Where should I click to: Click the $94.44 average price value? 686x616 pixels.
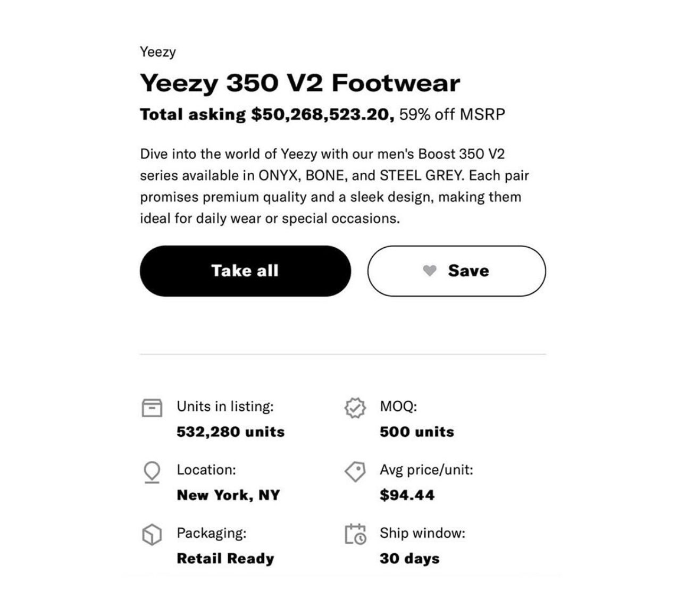coord(407,495)
